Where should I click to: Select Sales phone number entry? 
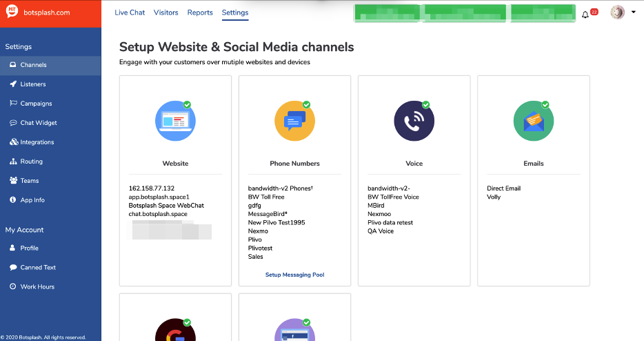coord(256,257)
